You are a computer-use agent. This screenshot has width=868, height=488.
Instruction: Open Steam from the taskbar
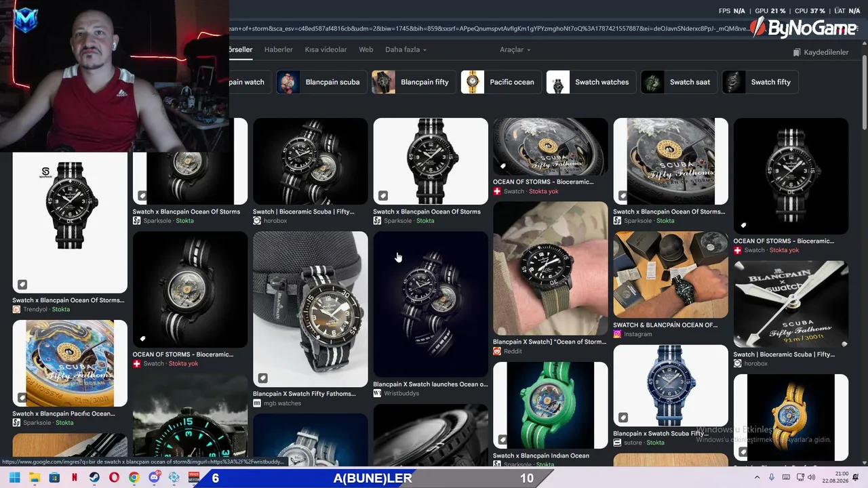coord(94,478)
